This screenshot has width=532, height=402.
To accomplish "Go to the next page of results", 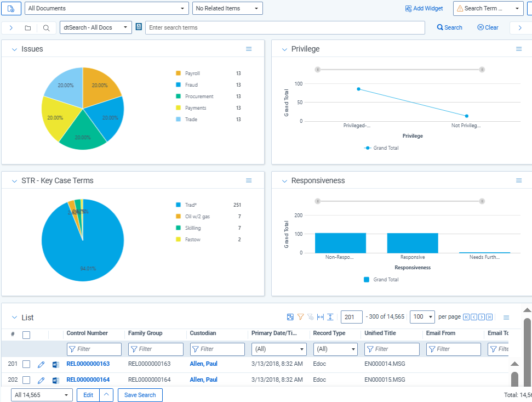I will tap(482, 317).
